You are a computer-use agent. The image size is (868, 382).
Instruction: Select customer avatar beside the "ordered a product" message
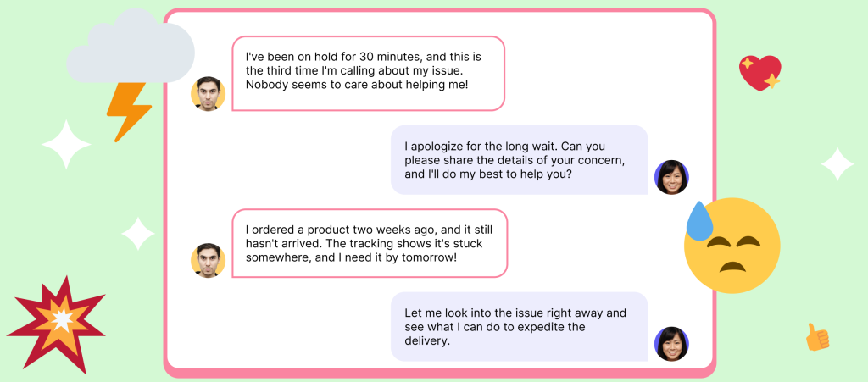(x=208, y=260)
